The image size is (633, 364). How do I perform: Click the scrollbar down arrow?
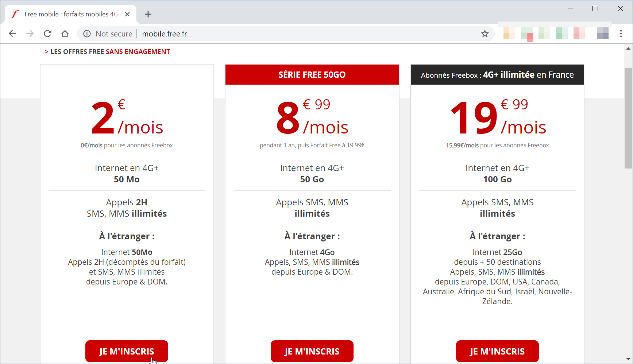coord(628,359)
